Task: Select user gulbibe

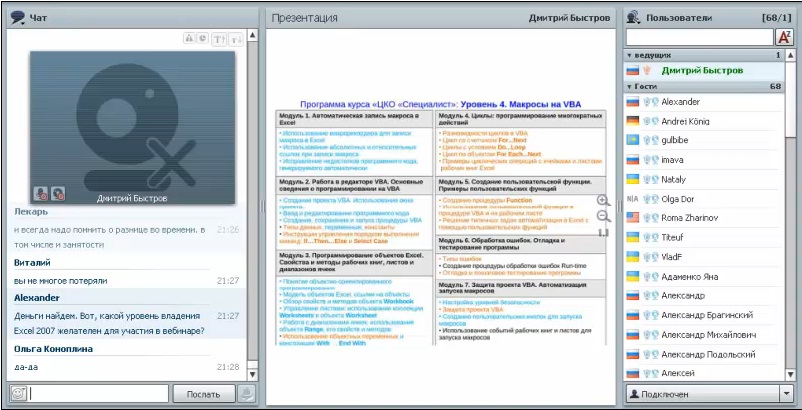Action: coord(704,140)
